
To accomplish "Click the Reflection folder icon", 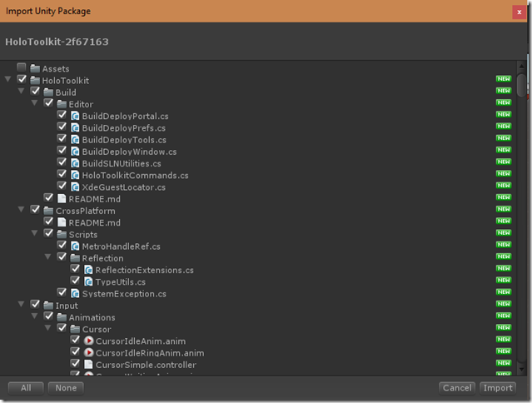I will coord(75,258).
